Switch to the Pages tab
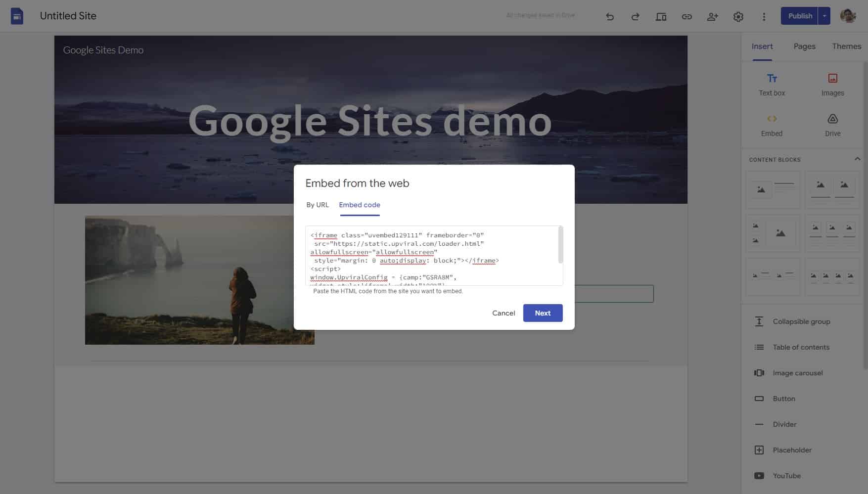868x494 pixels. pos(804,46)
